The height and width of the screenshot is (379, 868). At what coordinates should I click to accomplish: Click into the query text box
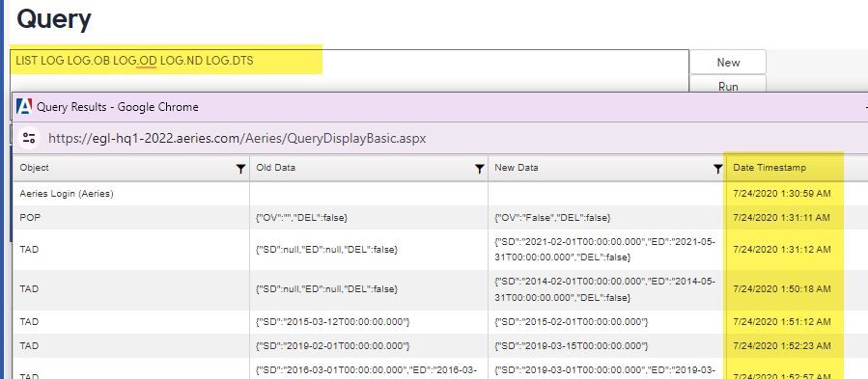(350, 70)
